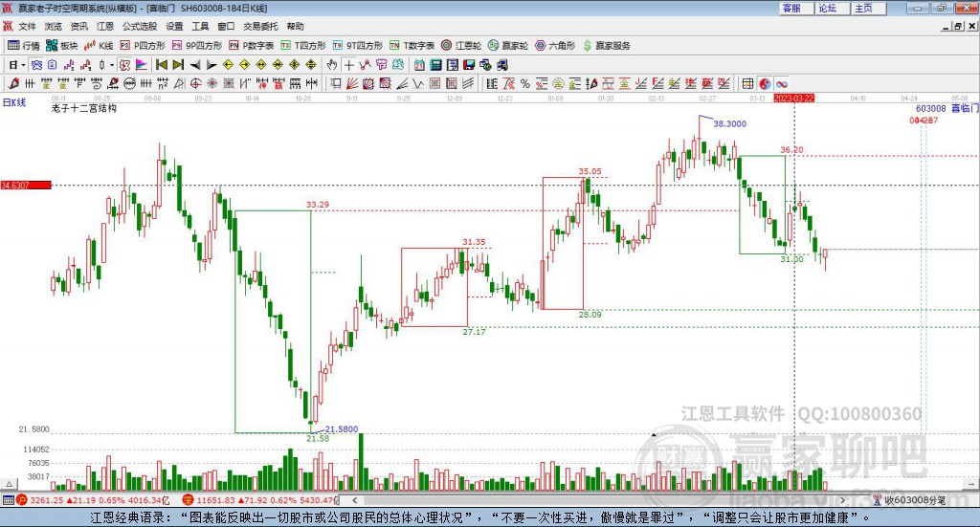This screenshot has height=527, width=980.
Task: Select the percent sign drawing tool
Action: click(x=525, y=83)
